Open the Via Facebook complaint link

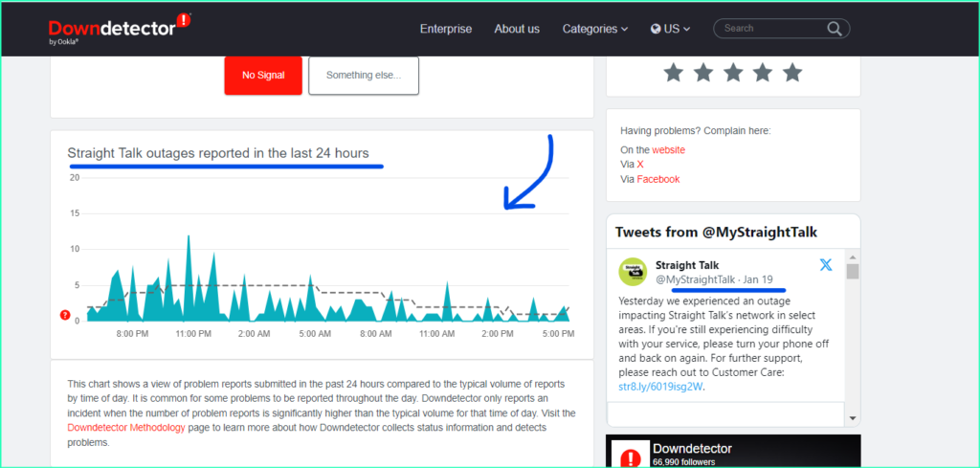point(658,179)
